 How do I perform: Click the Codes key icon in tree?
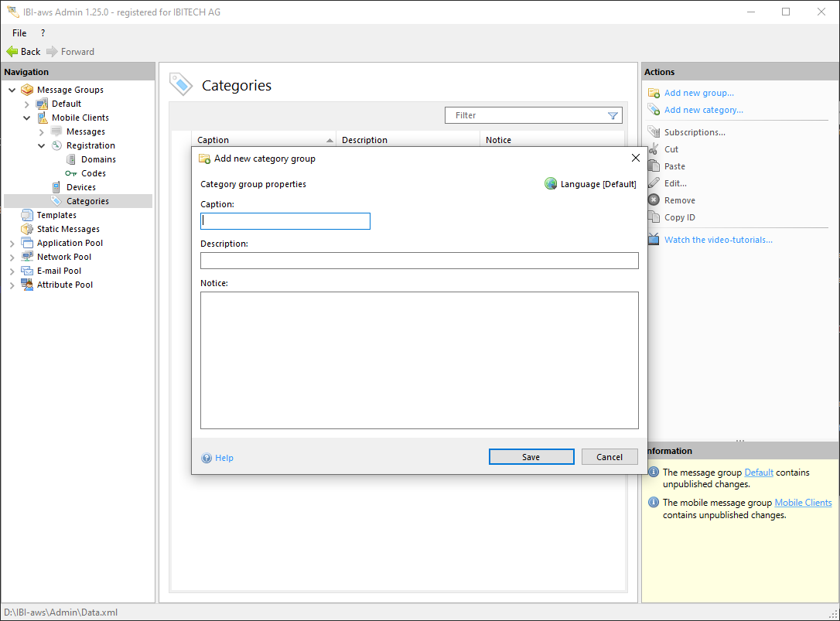71,173
